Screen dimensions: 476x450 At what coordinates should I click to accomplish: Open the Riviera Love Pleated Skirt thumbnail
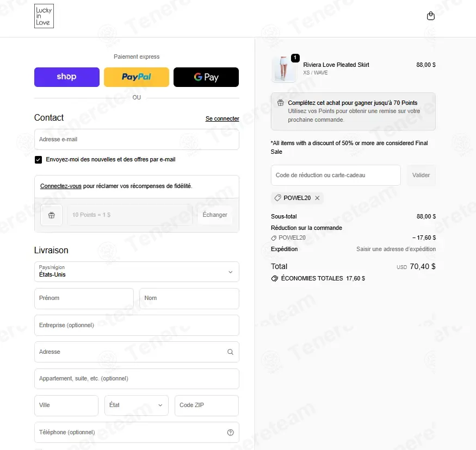click(283, 69)
